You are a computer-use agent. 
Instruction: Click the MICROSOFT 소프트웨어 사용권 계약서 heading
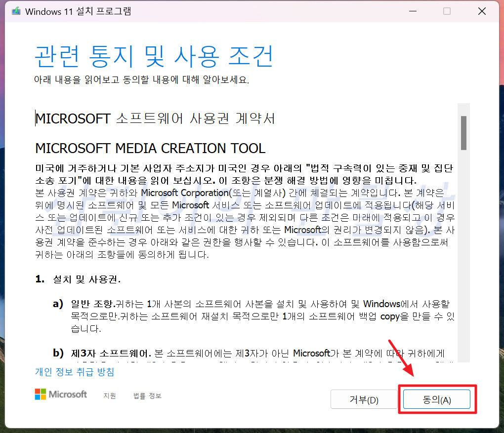pos(155,118)
